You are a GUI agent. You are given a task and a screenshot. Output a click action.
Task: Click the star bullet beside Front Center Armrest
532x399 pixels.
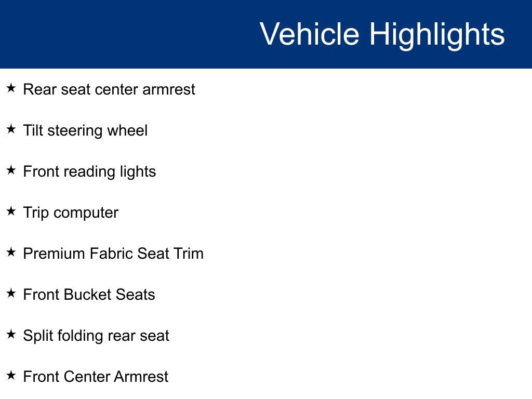pyautogui.click(x=11, y=376)
